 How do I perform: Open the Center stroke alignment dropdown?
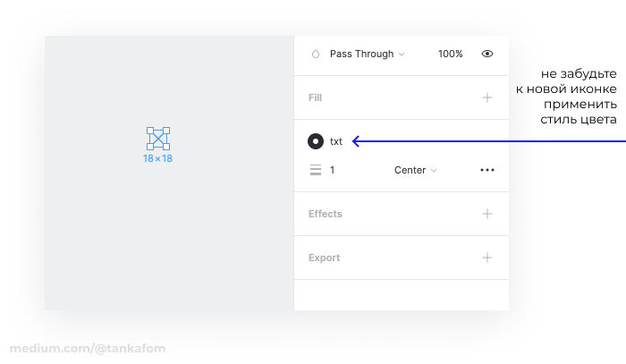pos(415,170)
